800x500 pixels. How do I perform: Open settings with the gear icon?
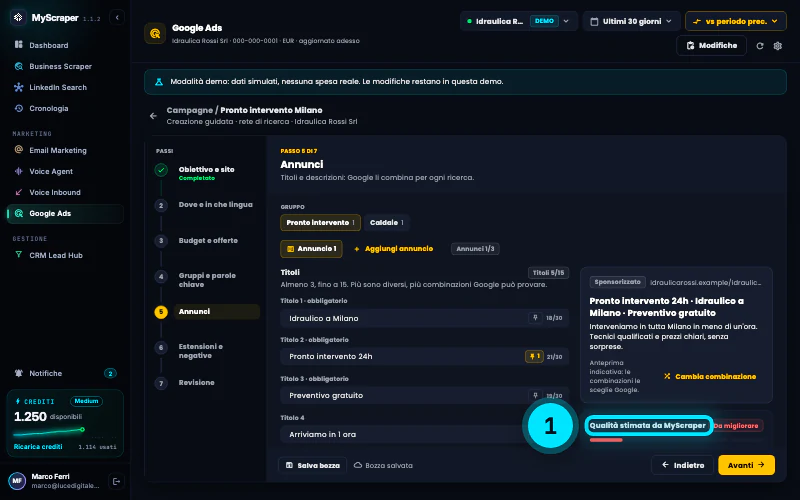778,46
